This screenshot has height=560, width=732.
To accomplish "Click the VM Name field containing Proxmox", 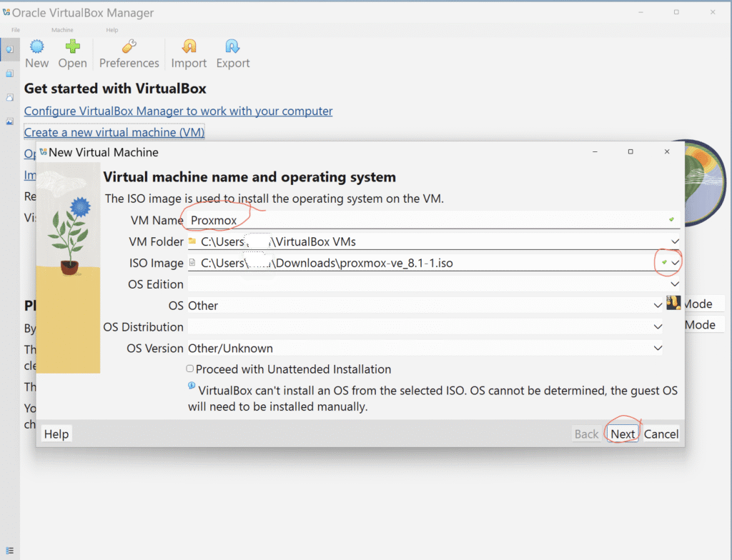I will coord(422,220).
